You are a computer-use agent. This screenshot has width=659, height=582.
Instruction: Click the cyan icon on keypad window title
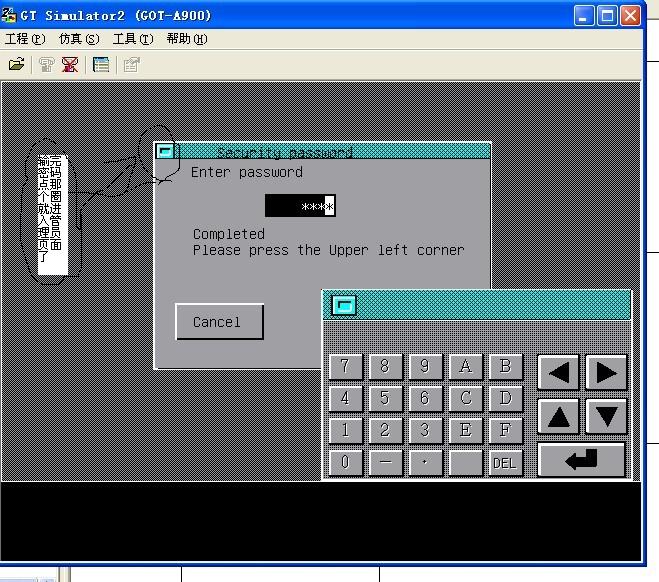coord(344,305)
